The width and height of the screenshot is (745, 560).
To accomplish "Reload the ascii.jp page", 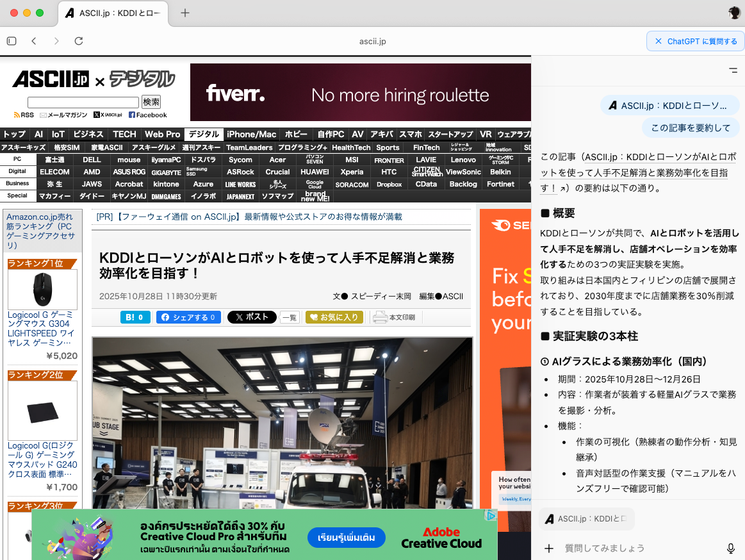I will click(x=79, y=41).
